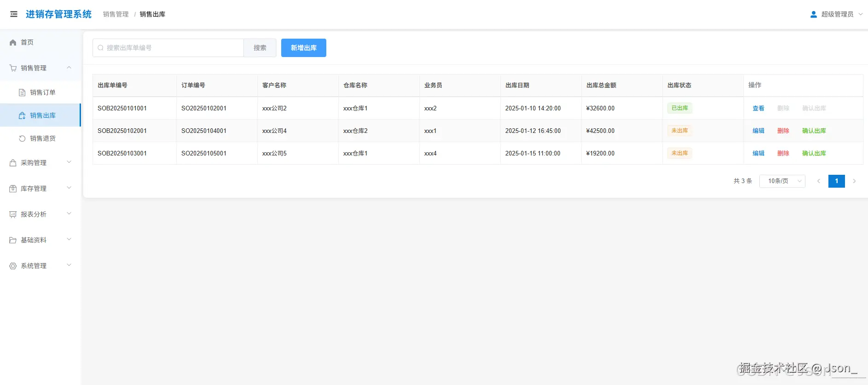Viewport: 868px width, 385px height.
Task: Select the 销售出库 menu item
Action: (41, 115)
